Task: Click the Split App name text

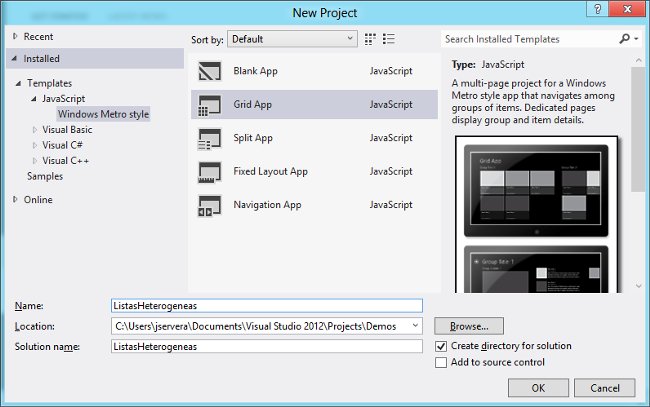Action: point(253,138)
